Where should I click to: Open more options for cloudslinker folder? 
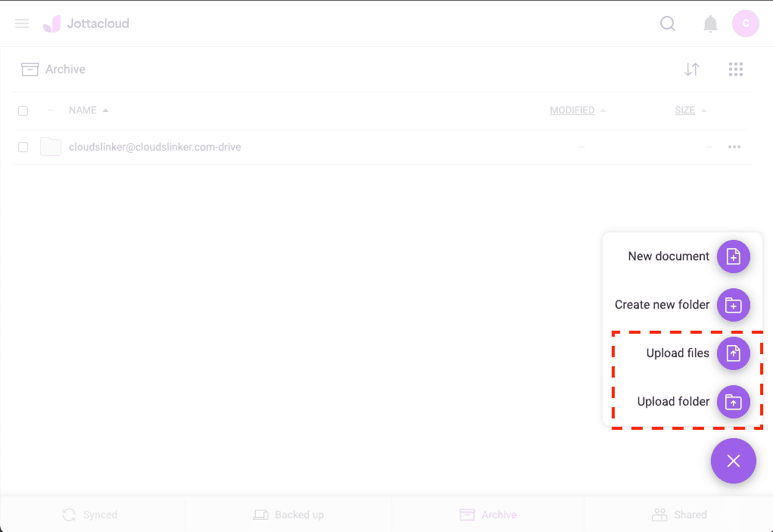click(x=734, y=147)
